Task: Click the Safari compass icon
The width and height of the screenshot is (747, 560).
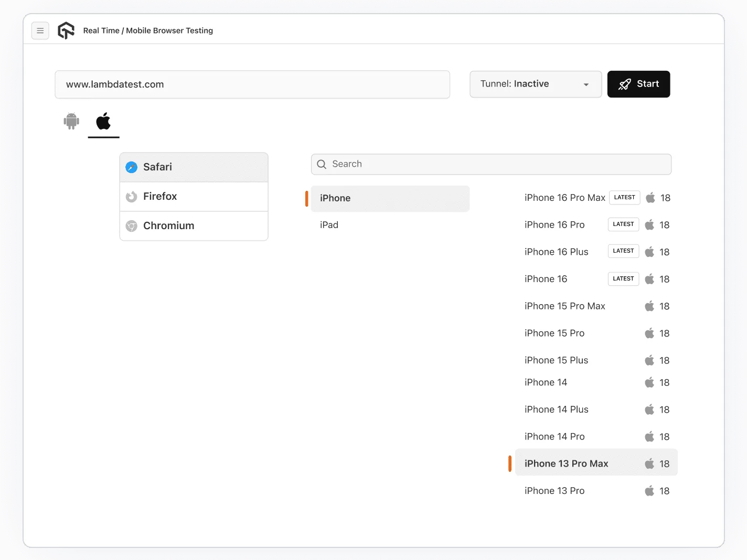Action: (x=132, y=167)
